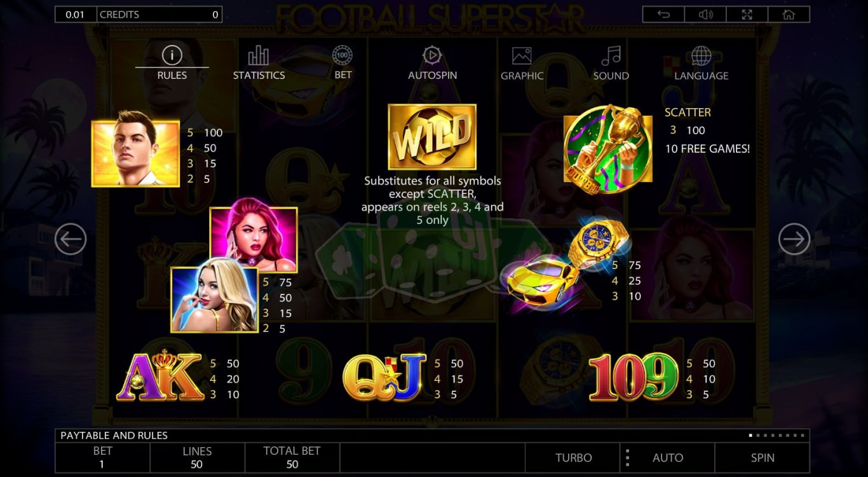Click the Spin button

pos(763,458)
